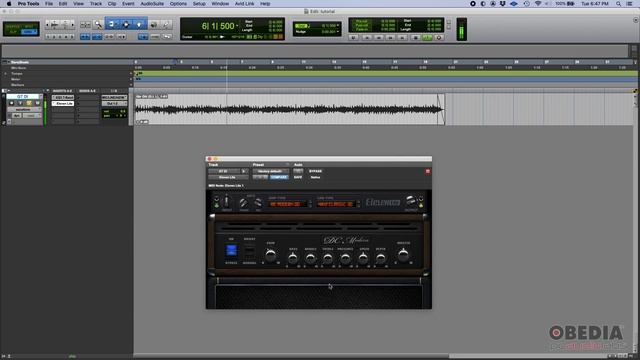Click the add Marker plus icon
This screenshot has height=360, width=640.
pyautogui.click(x=131, y=85)
